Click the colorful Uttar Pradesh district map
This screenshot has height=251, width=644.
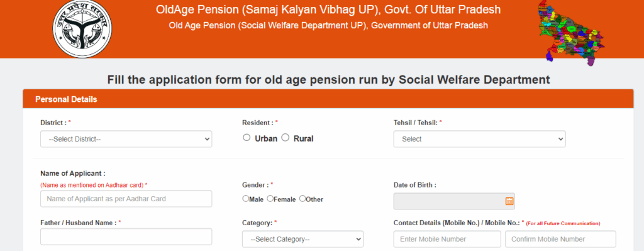[x=571, y=33]
